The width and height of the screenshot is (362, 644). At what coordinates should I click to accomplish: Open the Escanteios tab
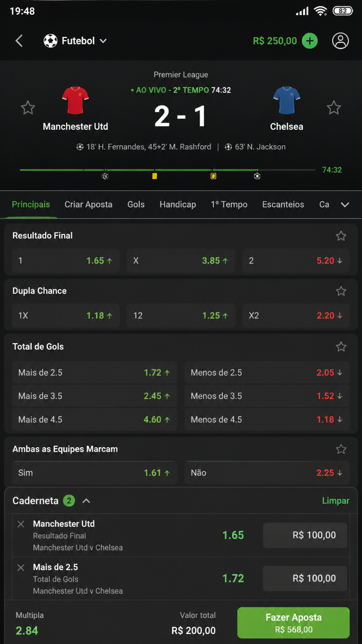click(x=283, y=205)
